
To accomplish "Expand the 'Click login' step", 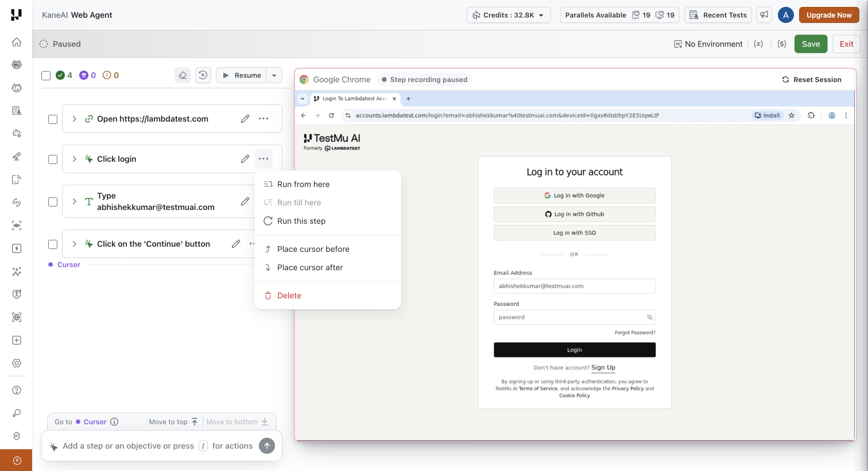I will (x=74, y=159).
